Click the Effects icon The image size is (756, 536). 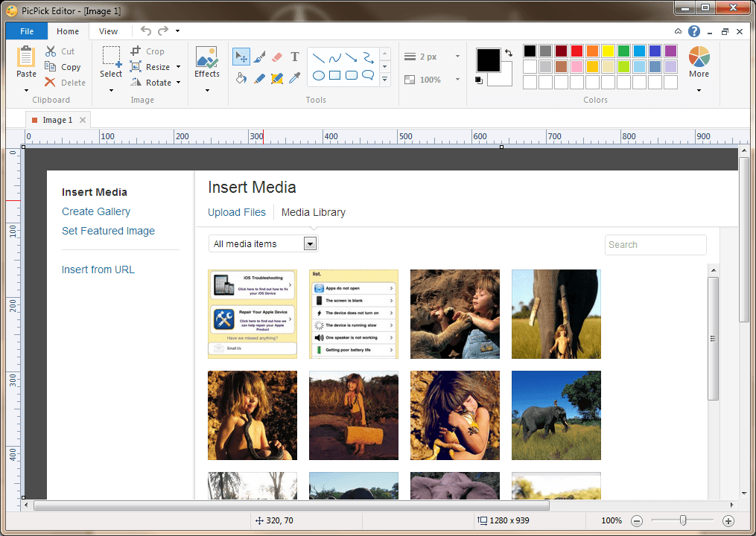coord(206,57)
